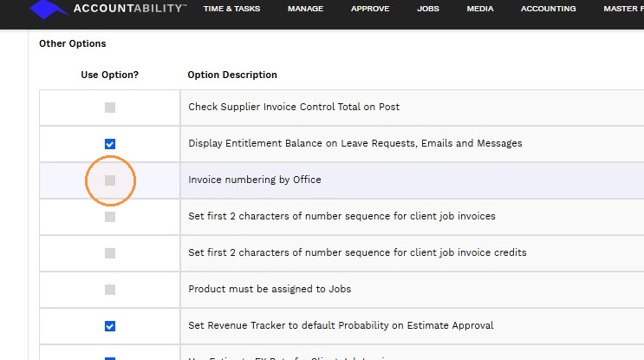Enable Invoice numbering by Office checkbox

110,180
